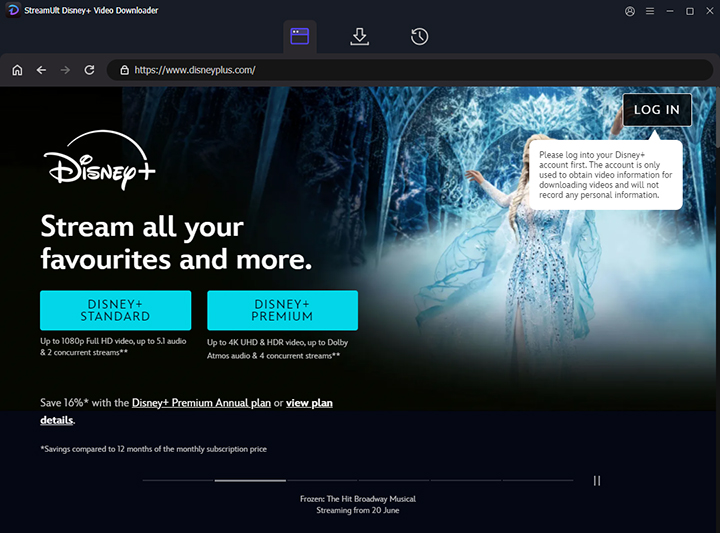Screen dimensions: 720x533
Task: Open the downloads tab icon
Action: (x=360, y=36)
